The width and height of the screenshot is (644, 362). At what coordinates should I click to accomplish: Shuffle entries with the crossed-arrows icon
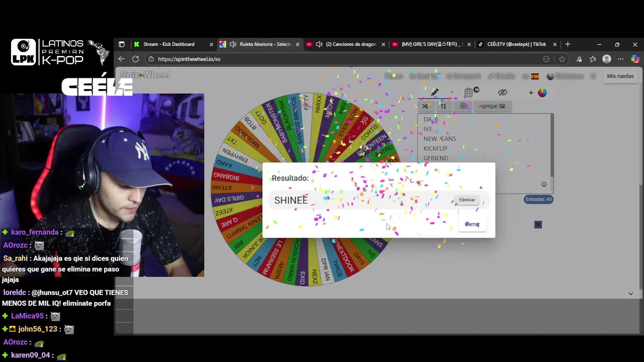click(425, 106)
